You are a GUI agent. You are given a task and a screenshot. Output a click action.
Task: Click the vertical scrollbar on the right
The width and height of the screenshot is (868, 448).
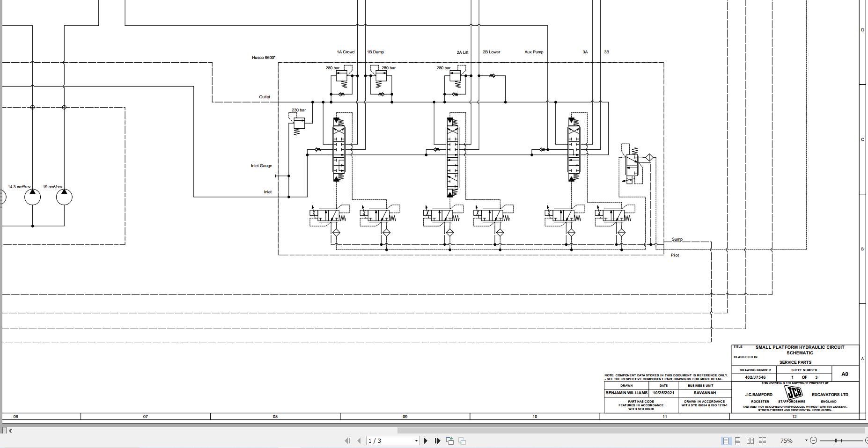[x=866, y=211]
